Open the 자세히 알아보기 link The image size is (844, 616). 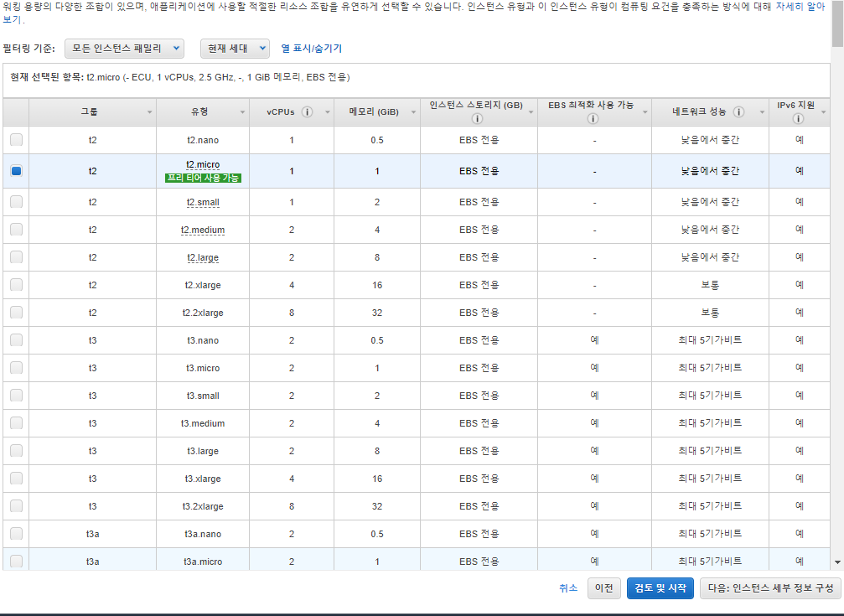[800, 7]
